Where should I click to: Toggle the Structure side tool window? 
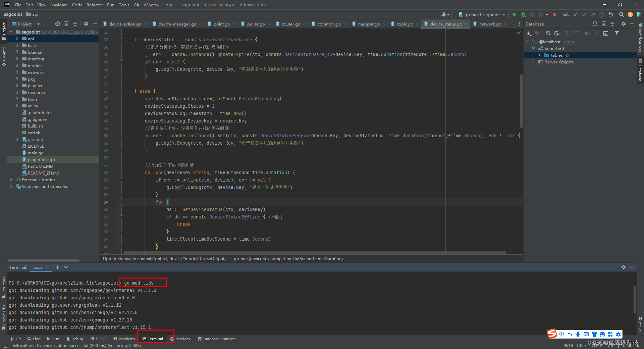click(4, 287)
